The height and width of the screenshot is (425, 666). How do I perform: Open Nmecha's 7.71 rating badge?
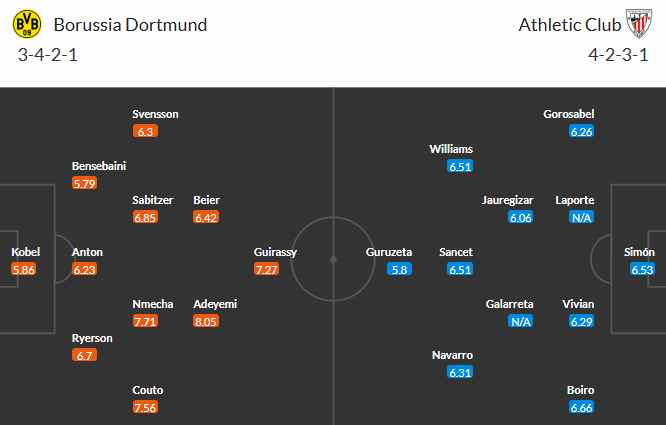pos(146,321)
